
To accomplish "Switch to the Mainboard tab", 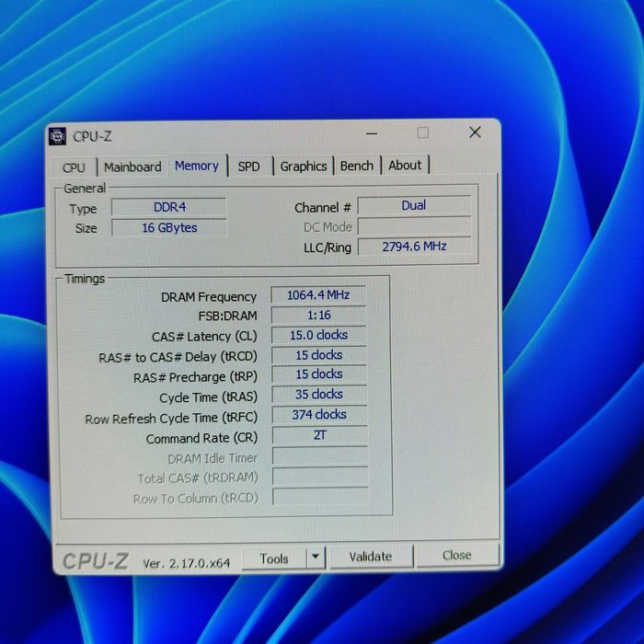I will 132,167.
